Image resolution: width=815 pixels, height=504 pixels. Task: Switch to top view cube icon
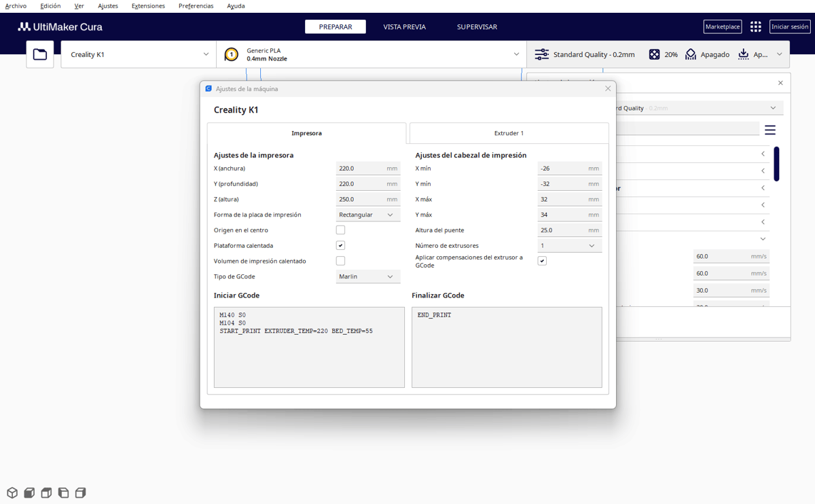46,492
